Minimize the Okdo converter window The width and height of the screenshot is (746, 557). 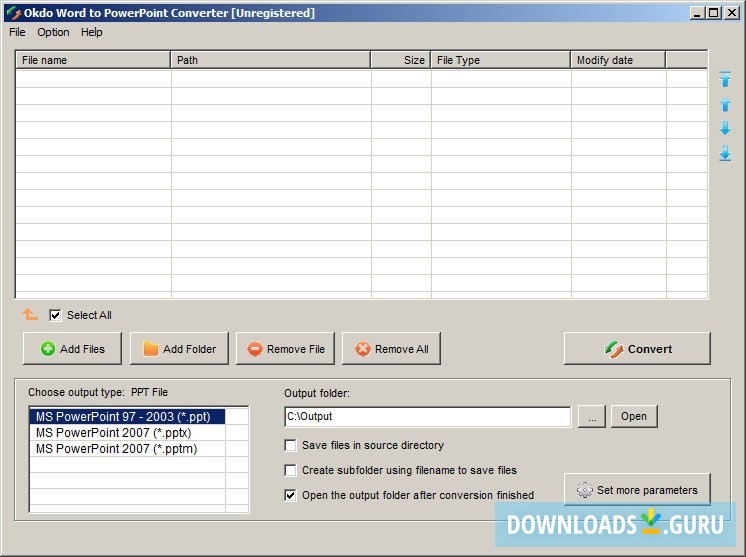[697, 13]
